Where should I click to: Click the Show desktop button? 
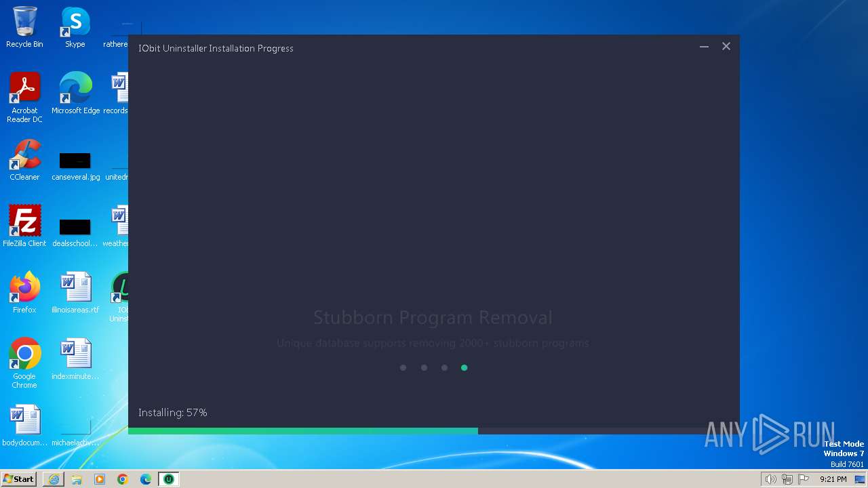coord(861,479)
